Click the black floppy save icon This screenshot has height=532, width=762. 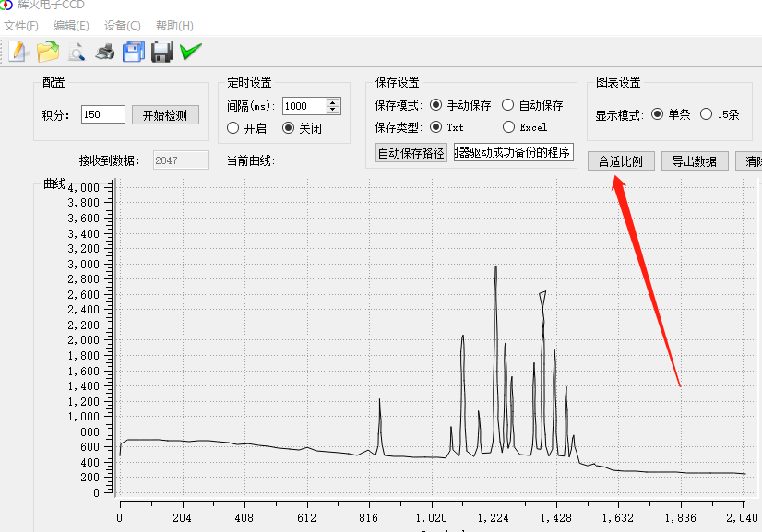coord(161,52)
